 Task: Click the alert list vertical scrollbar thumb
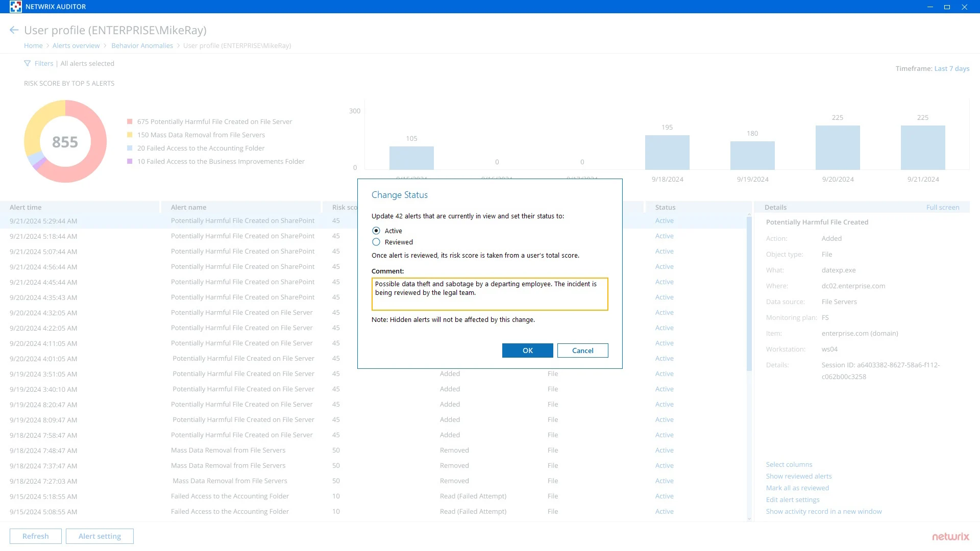coord(749,294)
